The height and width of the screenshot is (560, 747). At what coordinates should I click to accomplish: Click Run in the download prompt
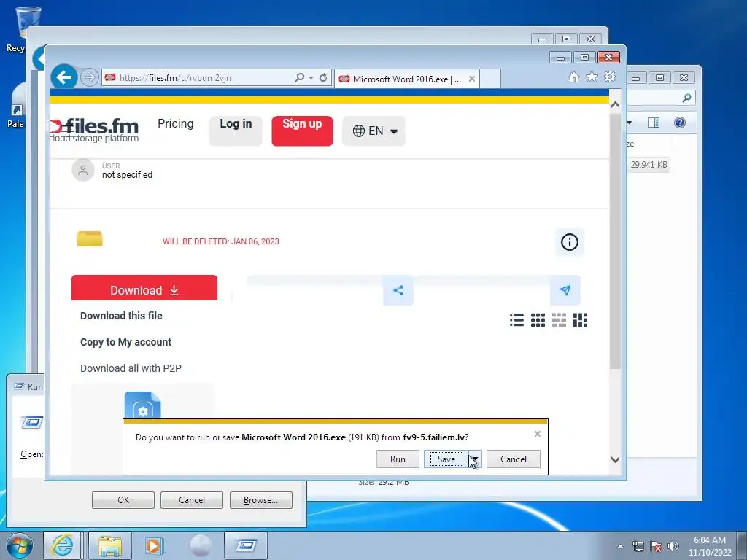[x=398, y=459]
